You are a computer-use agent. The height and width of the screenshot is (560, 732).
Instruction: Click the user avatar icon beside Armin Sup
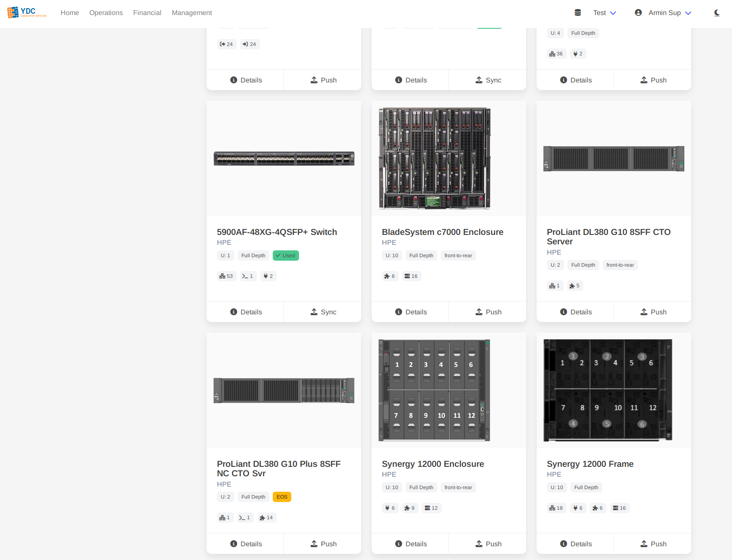(638, 13)
